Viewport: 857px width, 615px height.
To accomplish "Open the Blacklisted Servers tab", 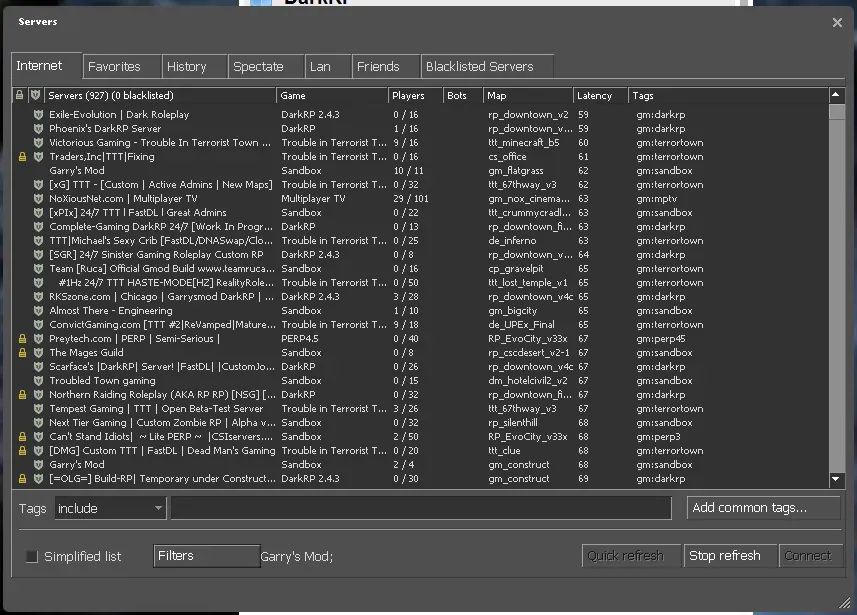I will [x=487, y=67].
